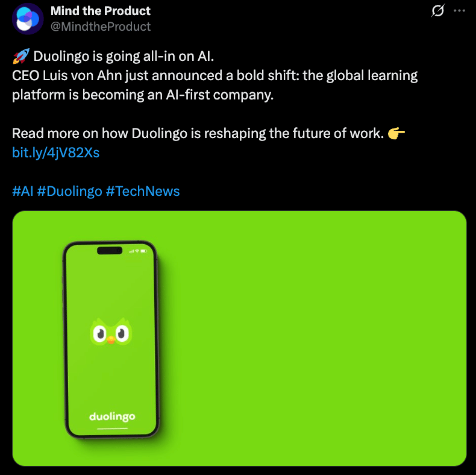Open the #Duolingo hashtag

pos(69,191)
